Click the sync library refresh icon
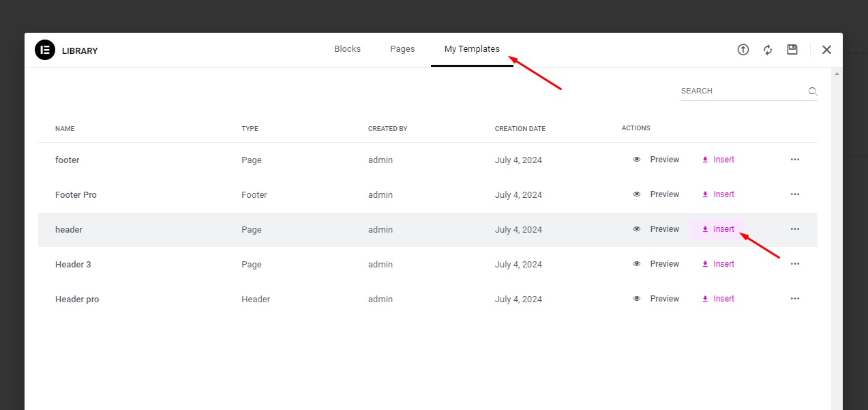Image resolution: width=868 pixels, height=410 pixels. pos(768,50)
